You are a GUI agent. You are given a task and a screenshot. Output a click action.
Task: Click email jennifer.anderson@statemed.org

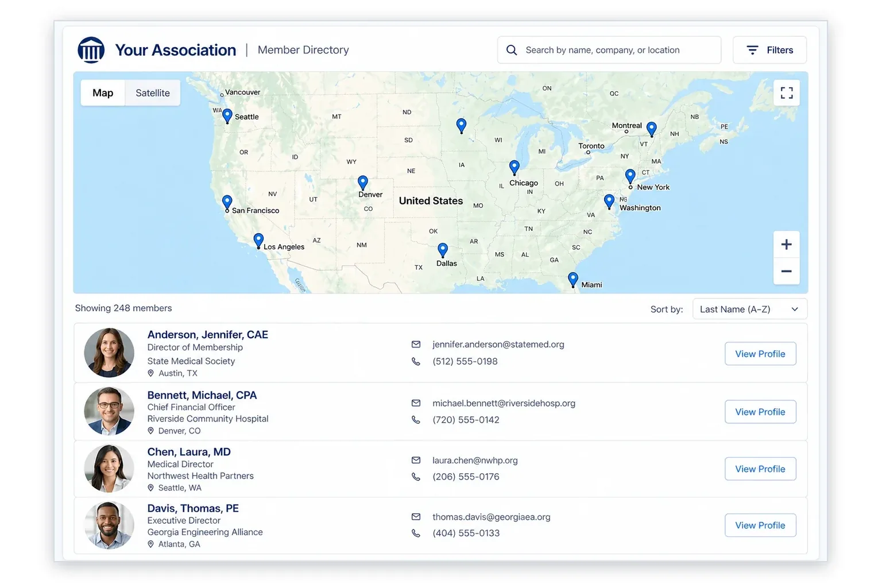point(498,345)
